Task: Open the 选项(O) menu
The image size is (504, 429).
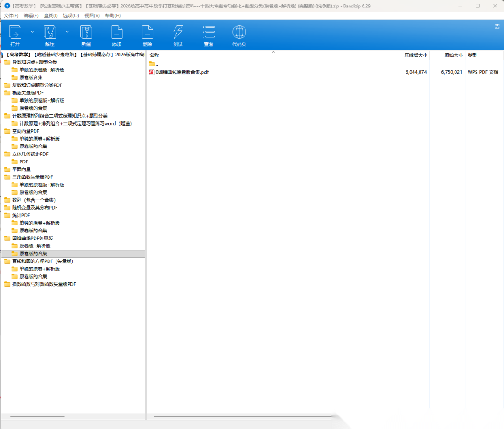Action: tap(71, 15)
